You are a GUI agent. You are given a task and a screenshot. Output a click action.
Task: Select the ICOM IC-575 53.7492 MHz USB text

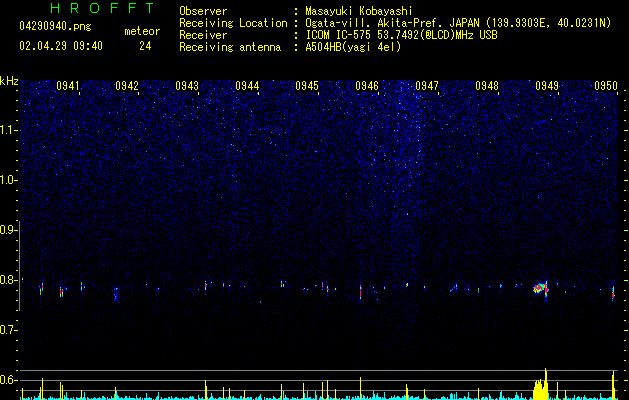coord(401,35)
